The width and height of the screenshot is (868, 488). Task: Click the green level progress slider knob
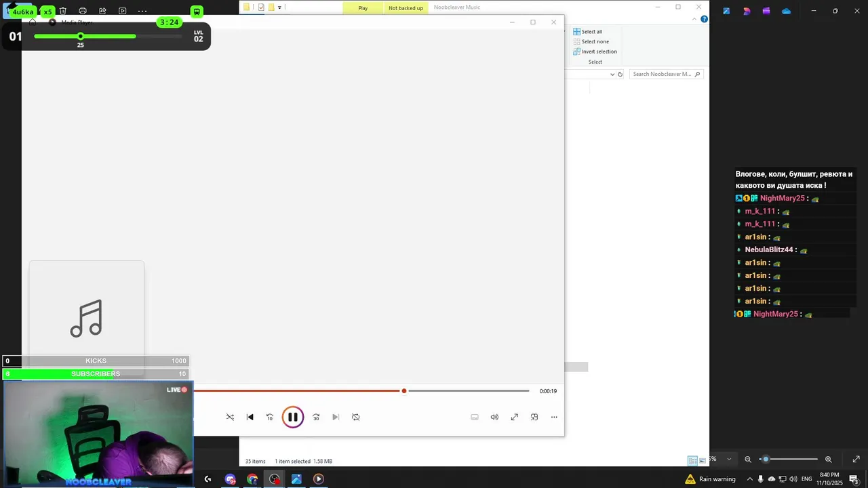[80, 36]
